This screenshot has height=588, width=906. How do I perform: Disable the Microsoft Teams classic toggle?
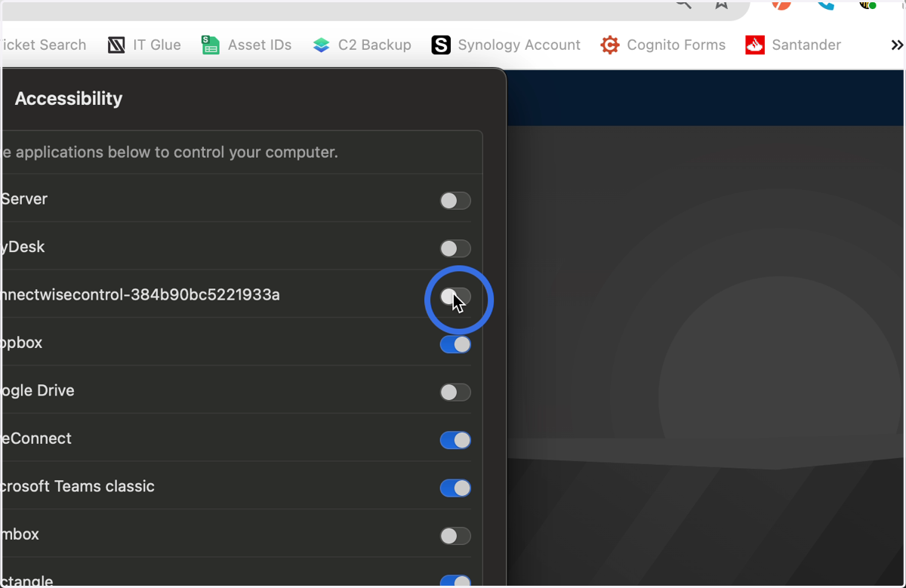[455, 488]
